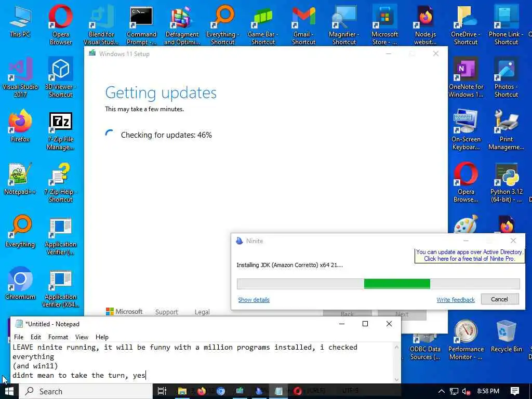Click the Notepad scrollbar up arrow
Viewport: 532px width, 399px height.
click(x=396, y=347)
